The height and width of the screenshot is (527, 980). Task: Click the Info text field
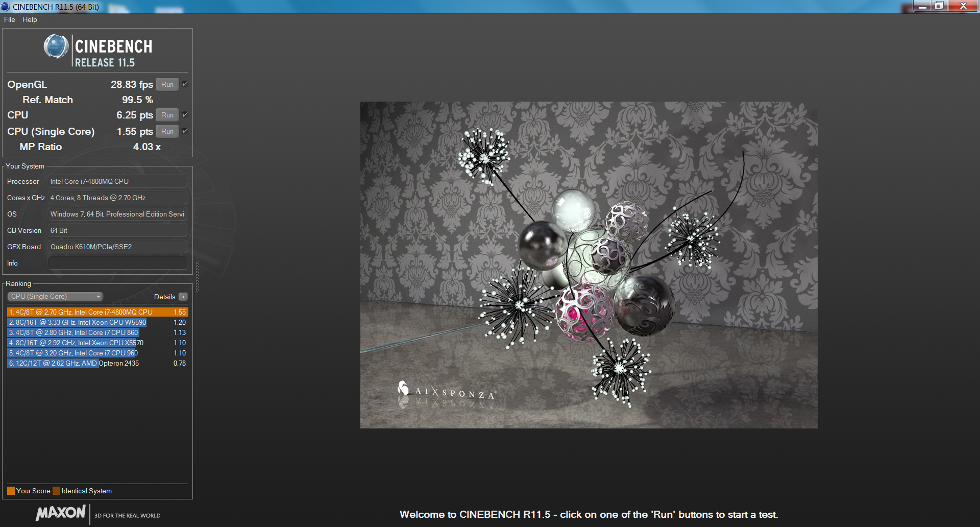click(117, 263)
